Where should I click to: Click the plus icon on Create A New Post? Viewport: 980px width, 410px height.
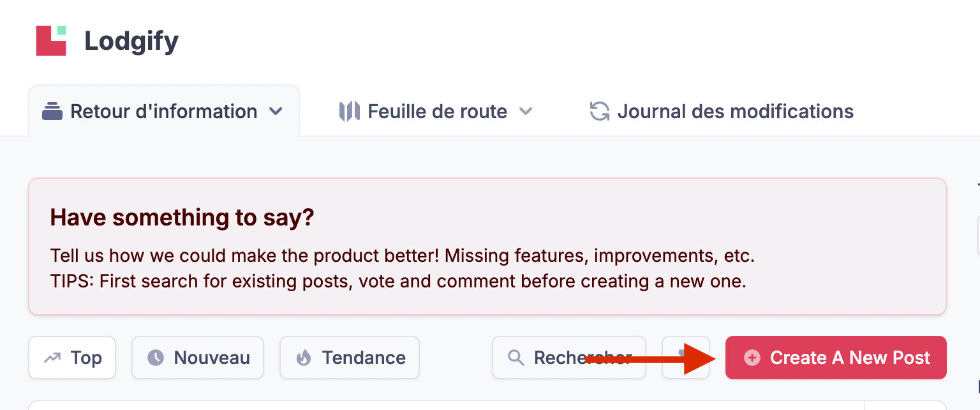point(752,358)
